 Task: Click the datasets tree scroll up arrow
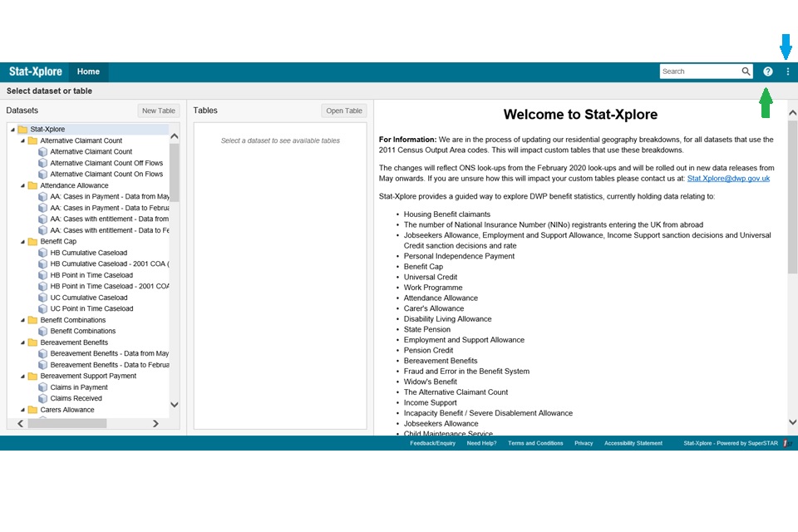[x=174, y=136]
